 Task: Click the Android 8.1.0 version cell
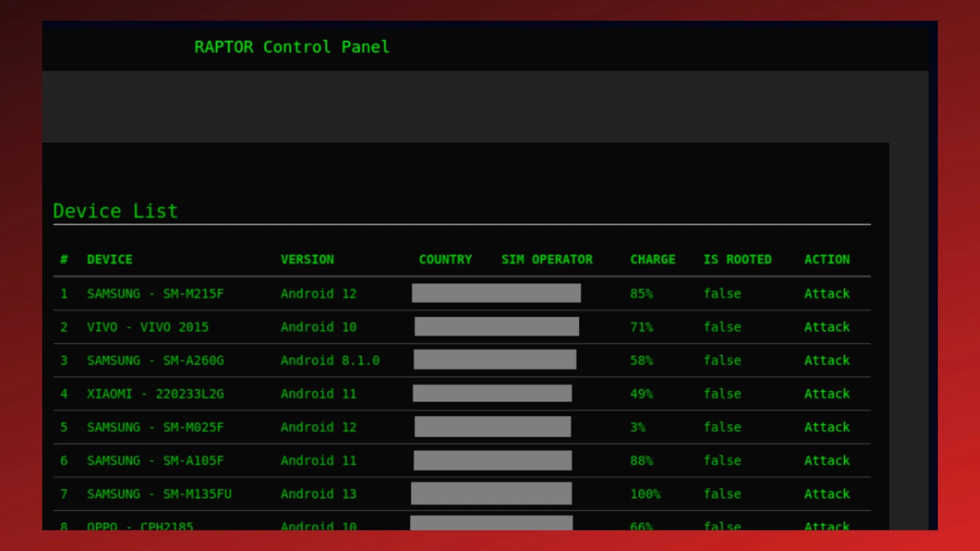(x=330, y=360)
